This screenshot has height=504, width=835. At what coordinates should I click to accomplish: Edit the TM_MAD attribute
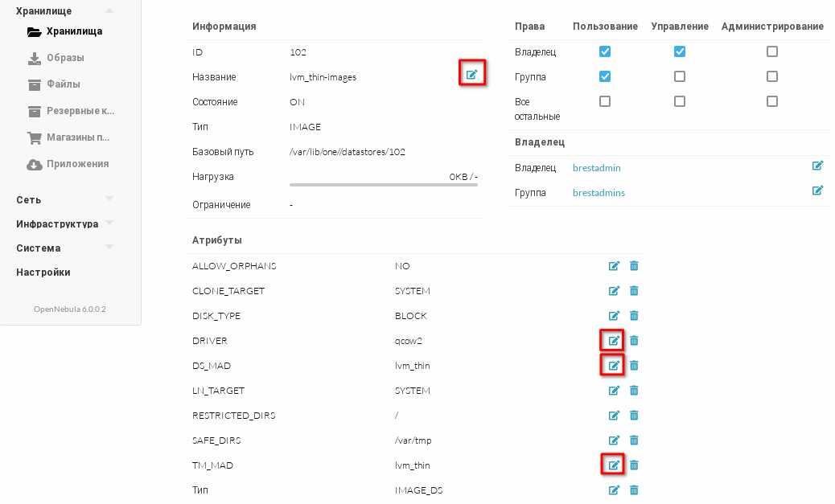(614, 465)
